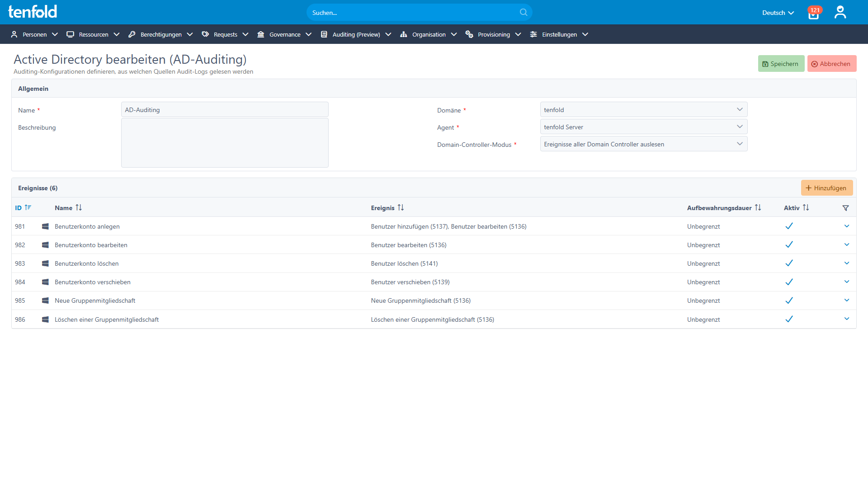Screen dimensions: 868x488
Task: Toggle active state of Benutzerkonto verschieben event
Action: click(789, 282)
